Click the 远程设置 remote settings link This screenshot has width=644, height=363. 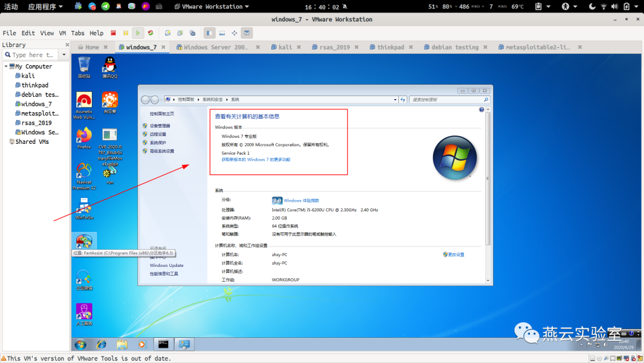click(x=157, y=134)
